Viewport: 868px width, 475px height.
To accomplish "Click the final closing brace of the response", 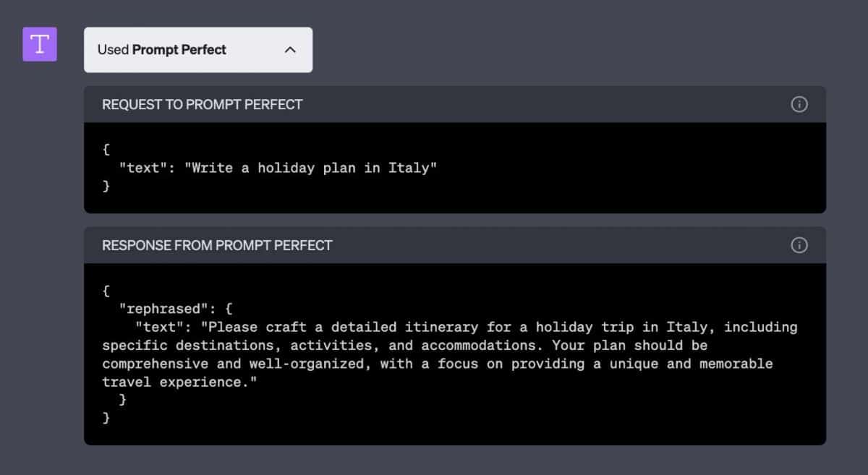I will 106,417.
